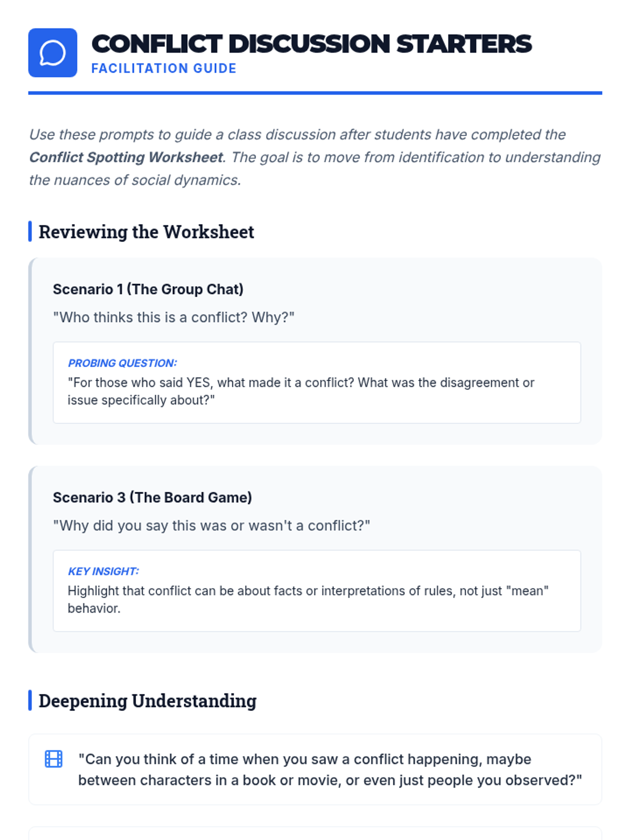Select the "Scenario 1 (The Group Chat)" heading

[x=148, y=289]
